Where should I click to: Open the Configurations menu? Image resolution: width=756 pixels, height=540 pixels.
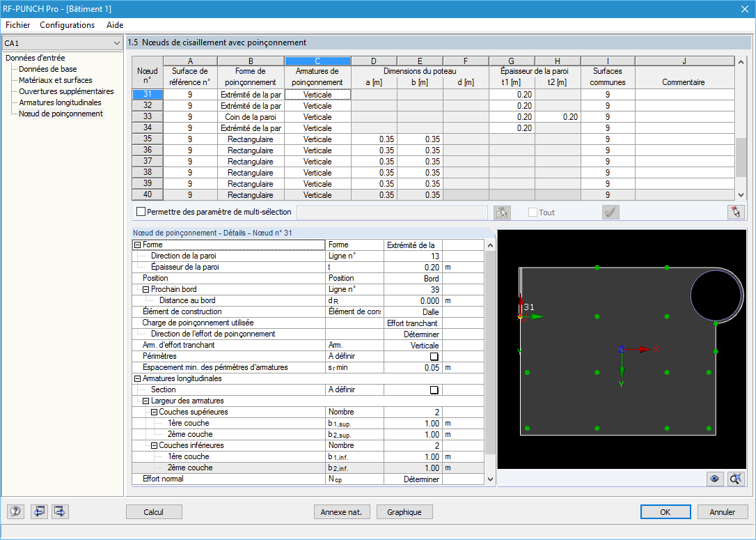click(67, 25)
